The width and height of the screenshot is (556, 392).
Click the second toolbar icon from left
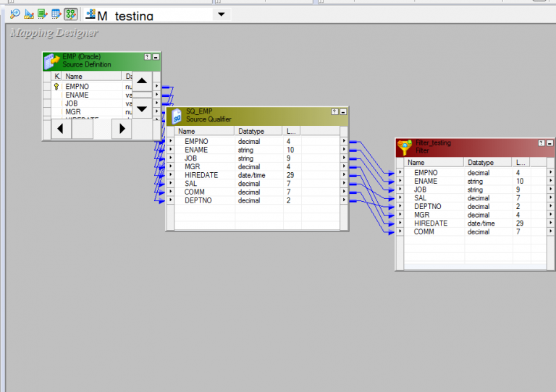click(29, 14)
